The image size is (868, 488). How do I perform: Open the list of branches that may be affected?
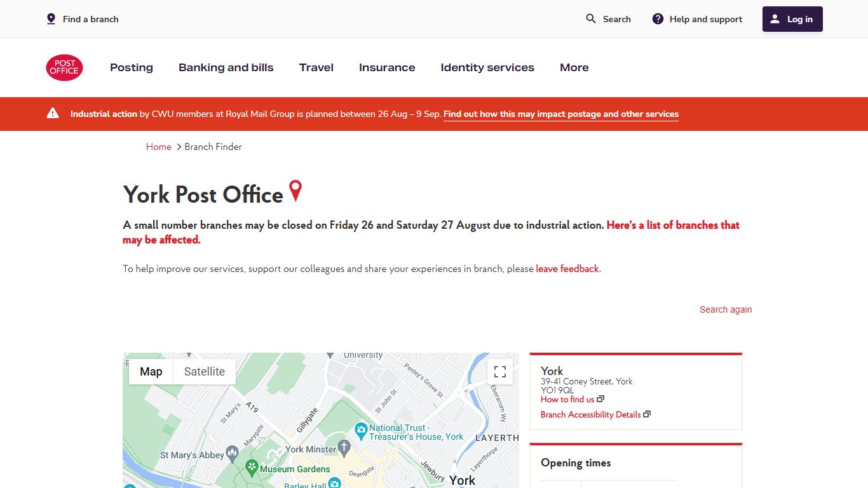431,232
